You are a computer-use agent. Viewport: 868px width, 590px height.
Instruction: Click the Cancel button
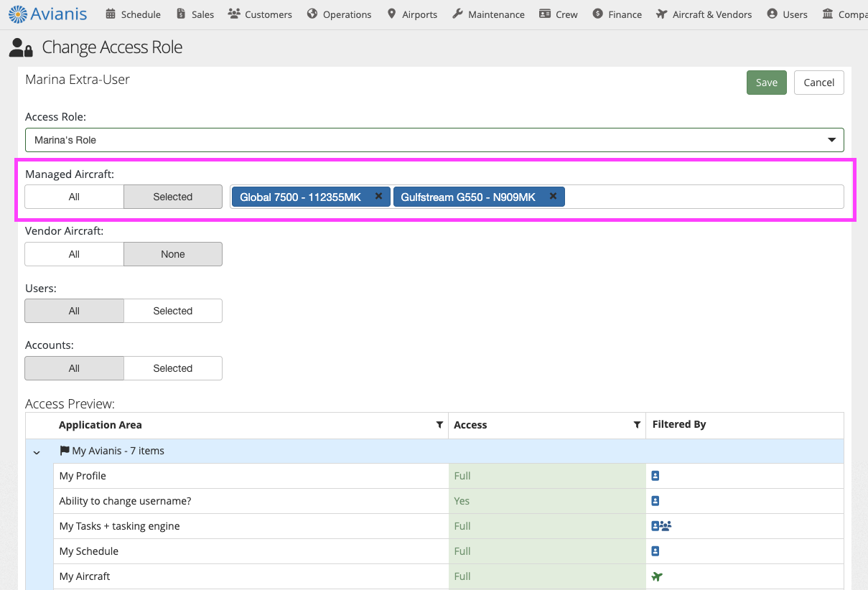819,83
